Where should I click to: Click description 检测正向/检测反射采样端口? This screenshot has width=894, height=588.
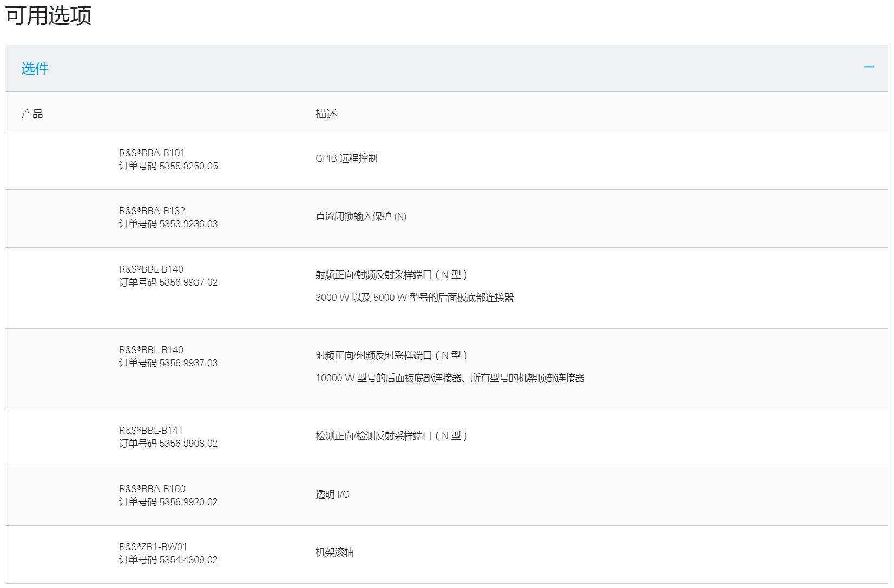click(391, 436)
